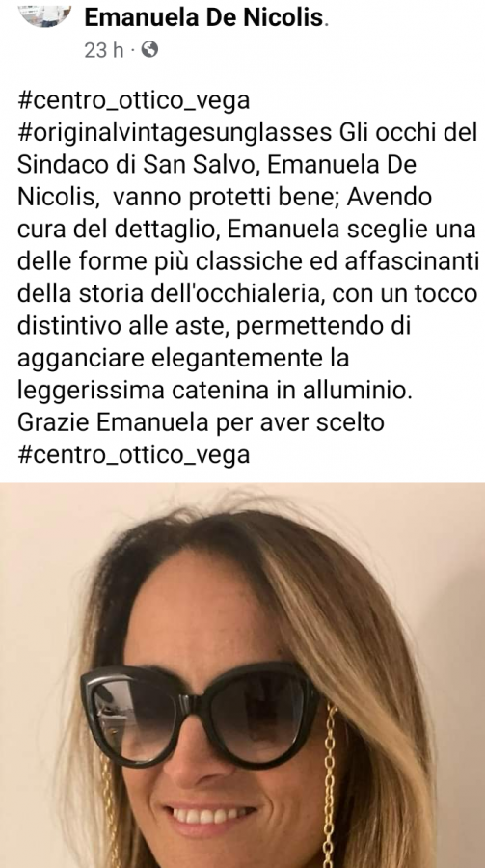Click the 'leggerissima catenina in alluminio' line
Screen dimensions: 485x868
pos(215,391)
